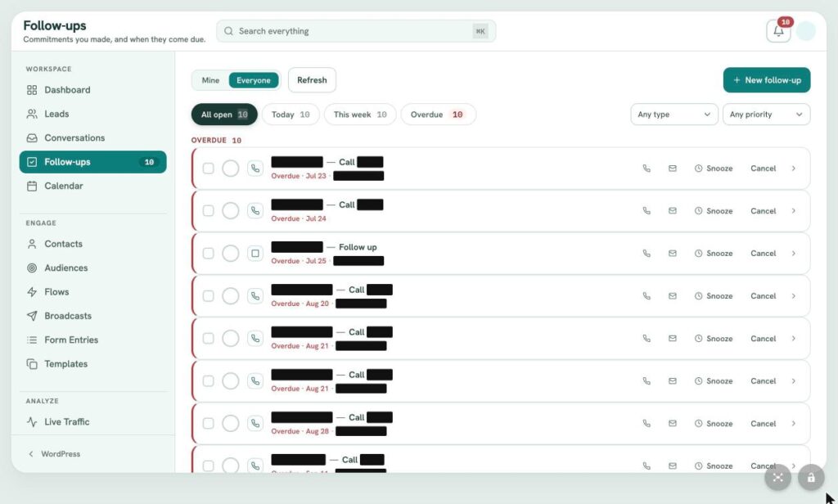Image resolution: width=838 pixels, height=504 pixels.
Task: Switch the view to Everyone
Action: pos(254,80)
